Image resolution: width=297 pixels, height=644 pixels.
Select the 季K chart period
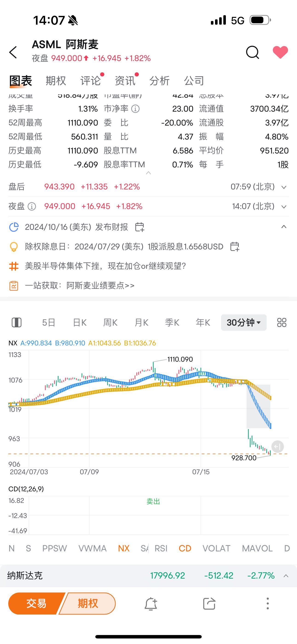click(172, 322)
